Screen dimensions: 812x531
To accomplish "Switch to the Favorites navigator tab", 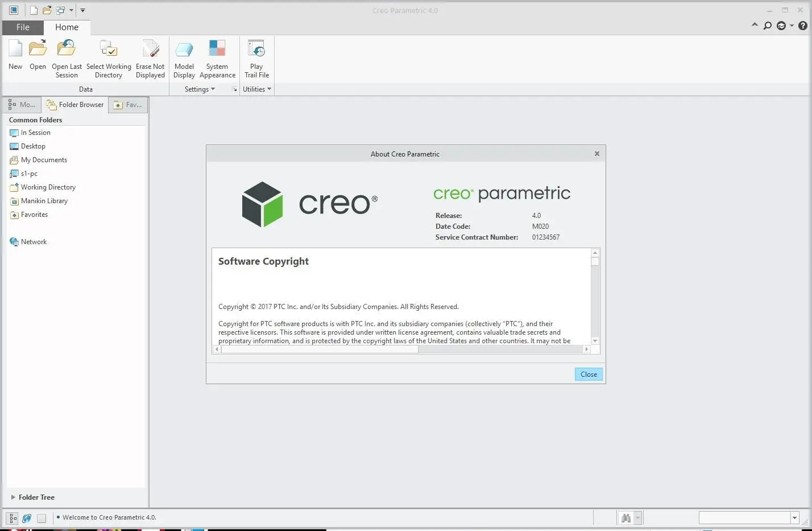I will (128, 105).
